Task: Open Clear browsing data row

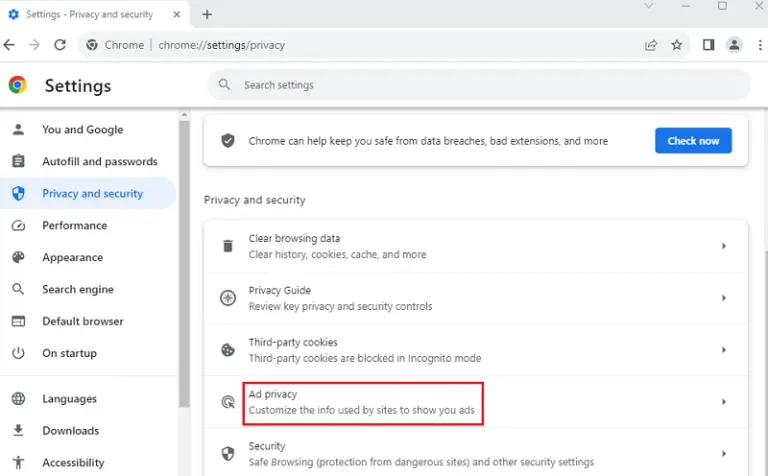Action: [x=476, y=246]
